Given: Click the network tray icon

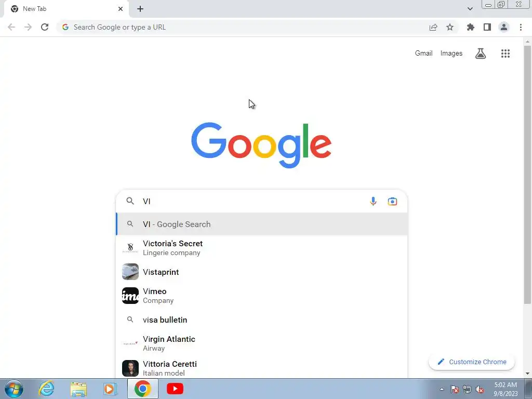Looking at the screenshot, I should 467,389.
